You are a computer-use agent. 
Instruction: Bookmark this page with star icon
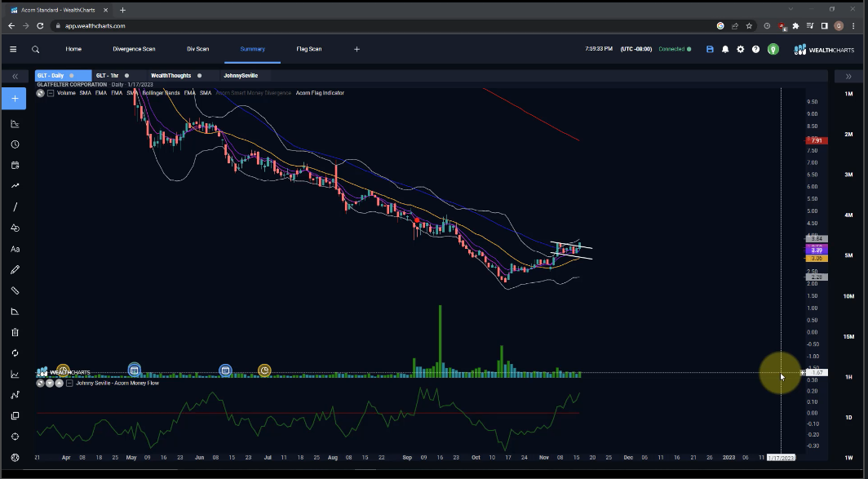(x=749, y=26)
